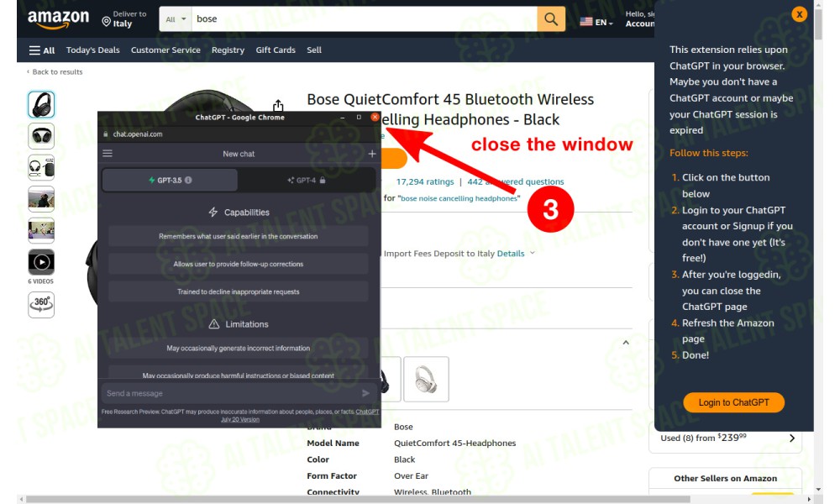Expand the Details chevron dropdown

coord(533,254)
